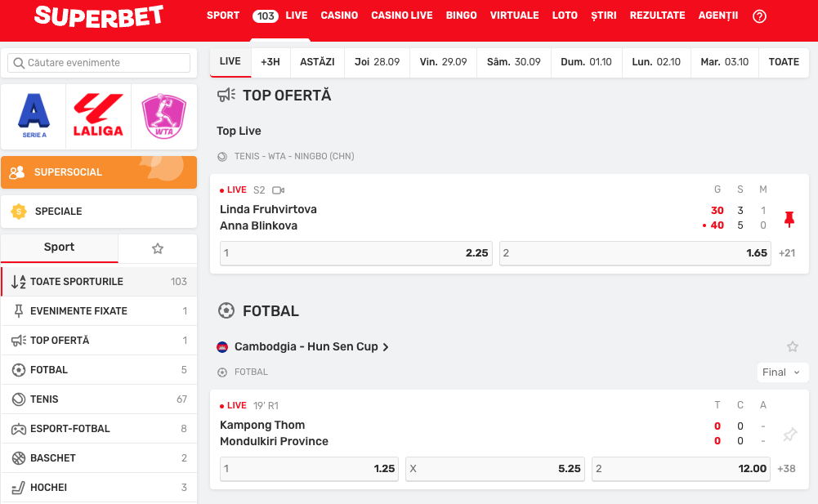
Task: Open the LaLiga league shortcut
Action: 99,116
